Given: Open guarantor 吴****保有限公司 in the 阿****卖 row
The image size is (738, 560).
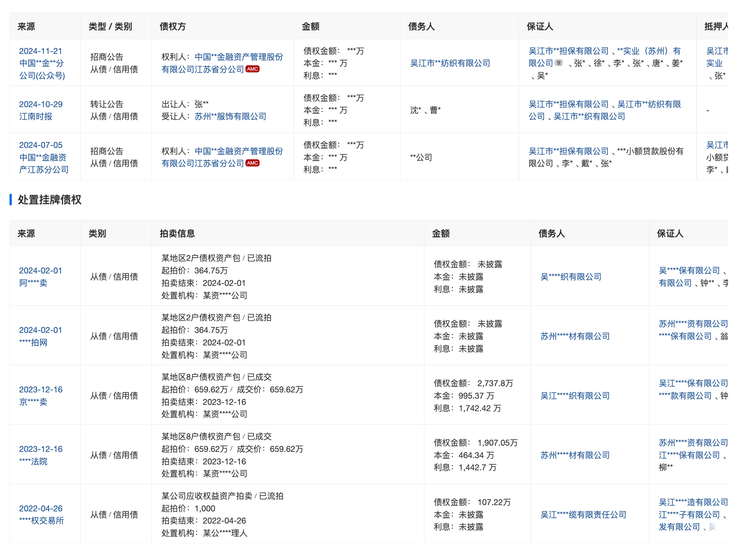Looking at the screenshot, I should [x=689, y=270].
